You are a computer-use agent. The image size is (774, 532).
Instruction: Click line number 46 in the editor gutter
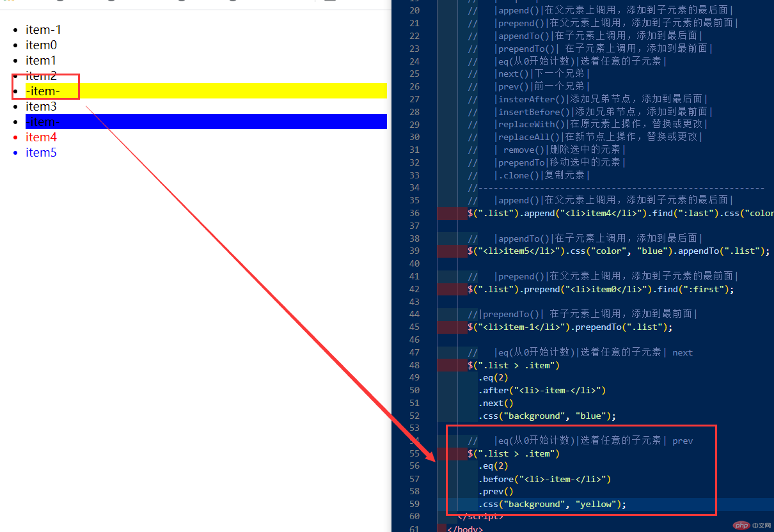click(x=415, y=340)
